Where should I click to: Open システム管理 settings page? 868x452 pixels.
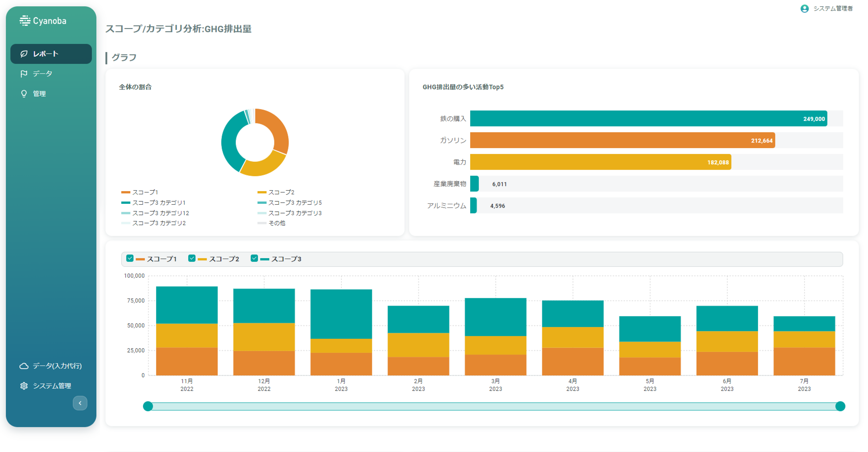coord(52,386)
